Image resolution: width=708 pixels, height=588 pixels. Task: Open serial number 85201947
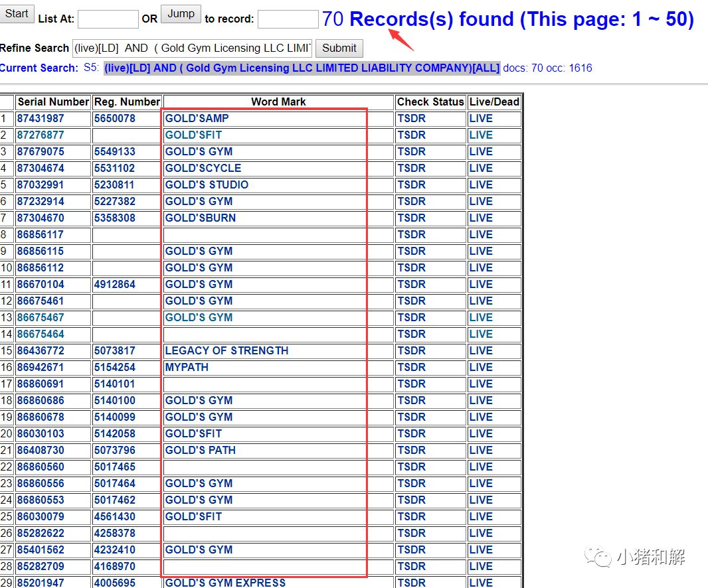[41, 583]
